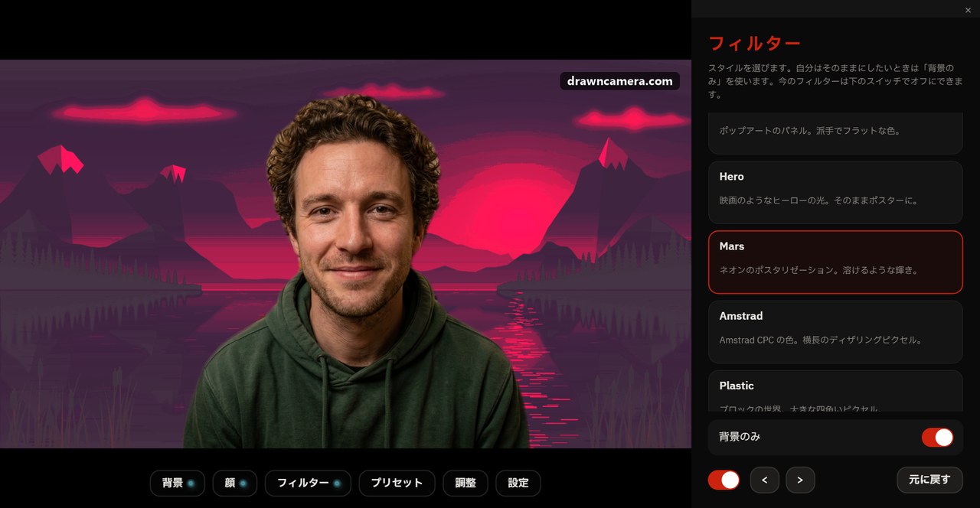This screenshot has width=980, height=508.
Task: Open 設定 from the bottom bar
Action: pyautogui.click(x=518, y=484)
